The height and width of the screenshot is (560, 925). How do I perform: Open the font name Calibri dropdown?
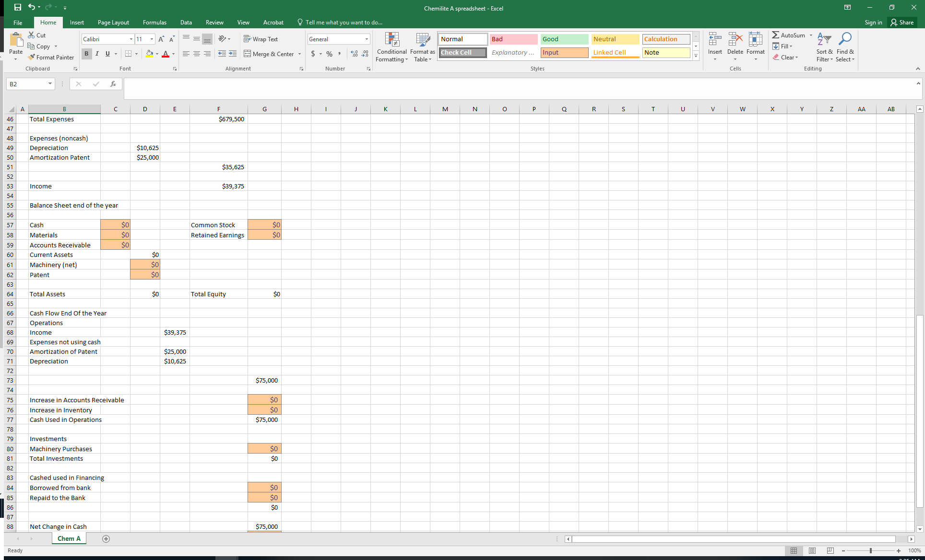131,39
